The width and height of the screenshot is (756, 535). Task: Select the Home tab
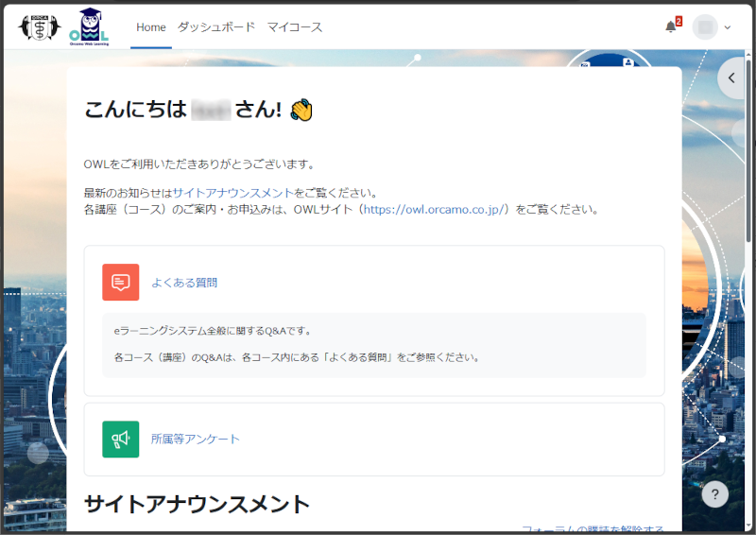tap(151, 27)
